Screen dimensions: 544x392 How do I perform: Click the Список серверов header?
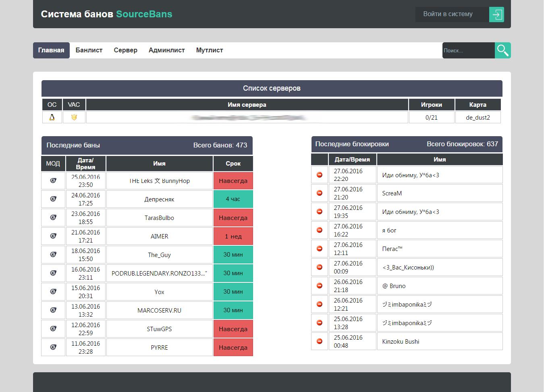272,88
